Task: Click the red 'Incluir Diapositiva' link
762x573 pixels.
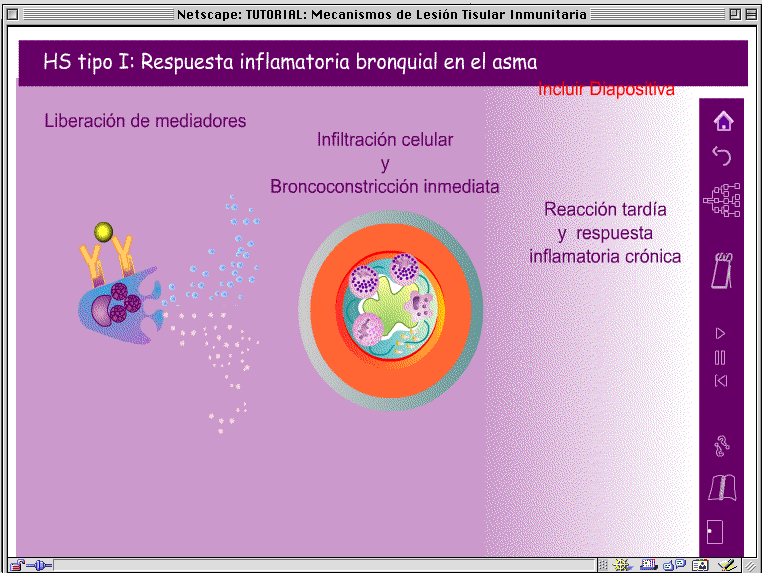Action: pyautogui.click(x=606, y=89)
